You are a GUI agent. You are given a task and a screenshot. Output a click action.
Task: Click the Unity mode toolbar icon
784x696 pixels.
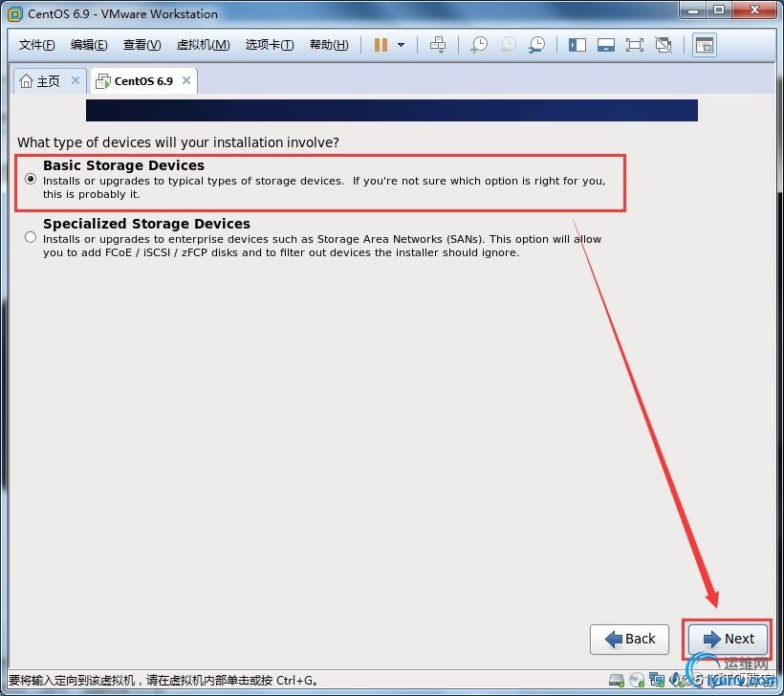[x=664, y=45]
